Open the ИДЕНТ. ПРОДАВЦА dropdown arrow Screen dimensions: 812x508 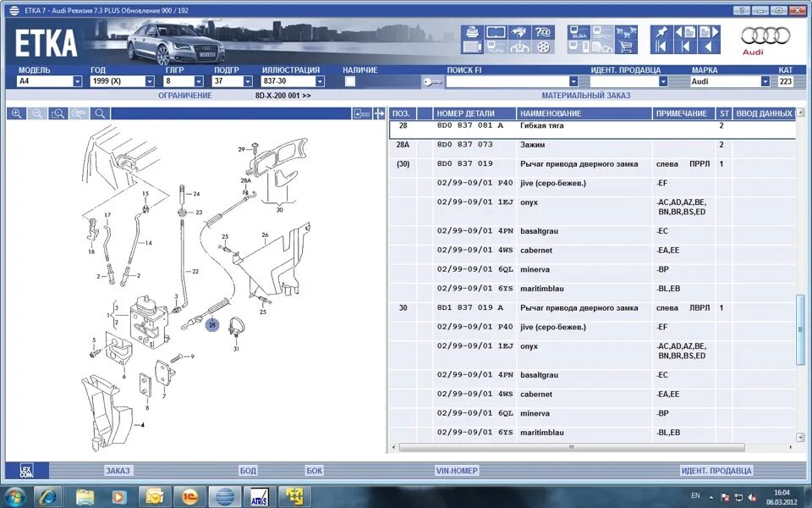(663, 81)
